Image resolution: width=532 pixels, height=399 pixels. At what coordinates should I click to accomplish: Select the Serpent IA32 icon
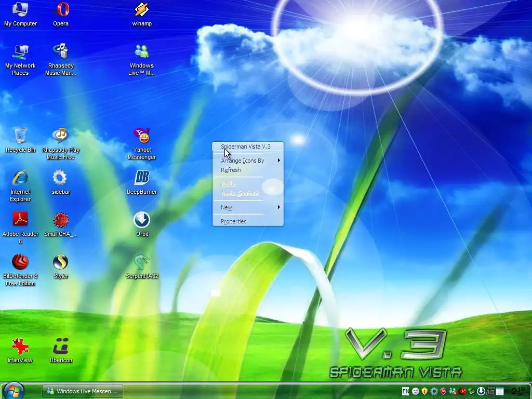[142, 267]
